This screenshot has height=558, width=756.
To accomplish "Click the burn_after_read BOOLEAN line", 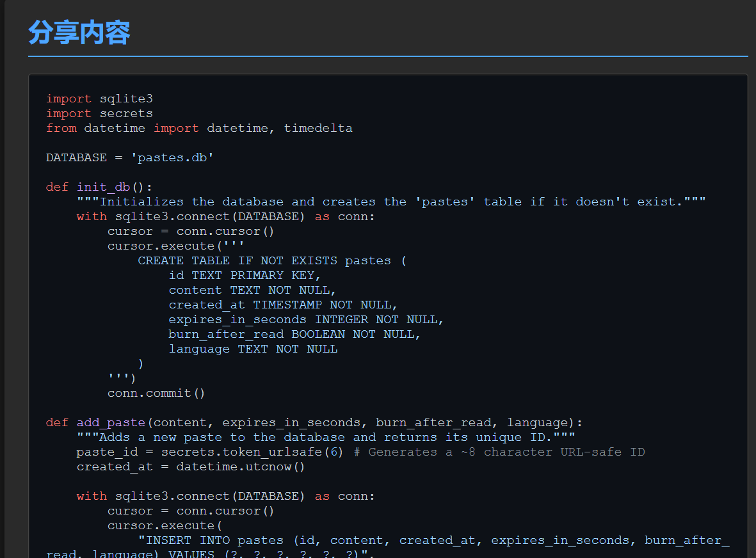I will (x=291, y=334).
